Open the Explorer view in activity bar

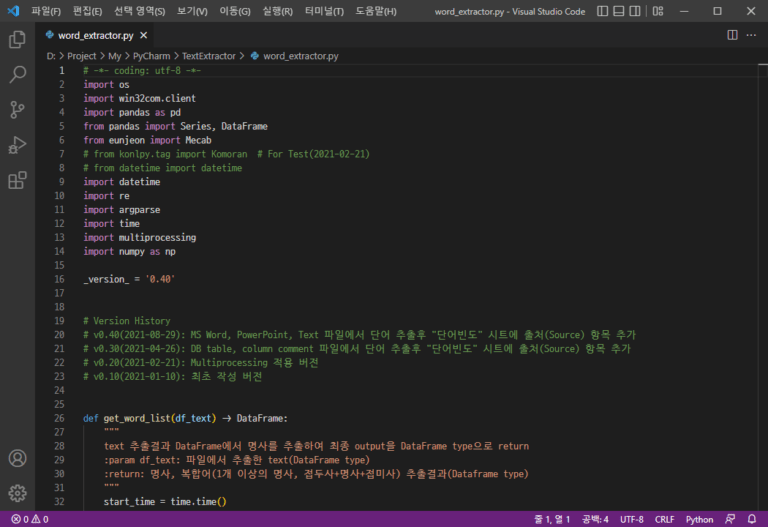click(17, 40)
